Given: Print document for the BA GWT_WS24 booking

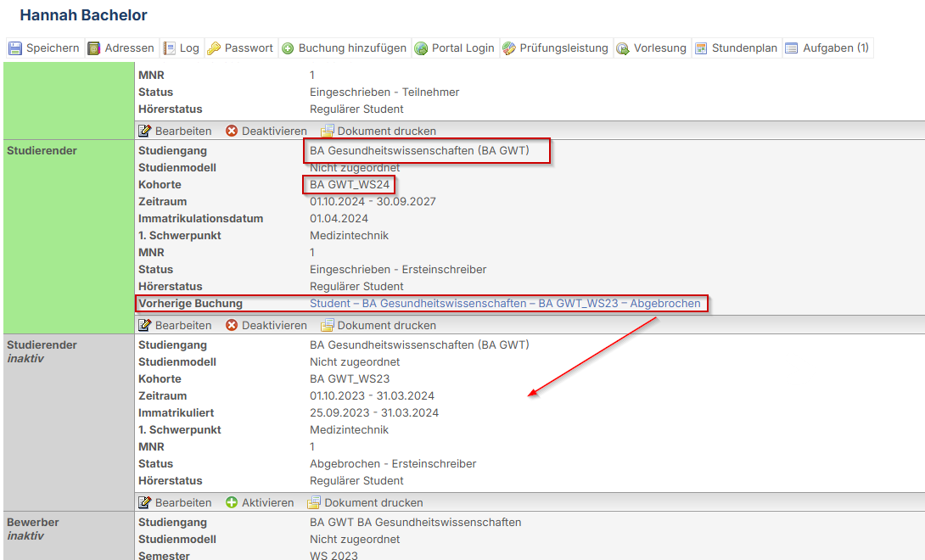Looking at the screenshot, I should click(378, 326).
